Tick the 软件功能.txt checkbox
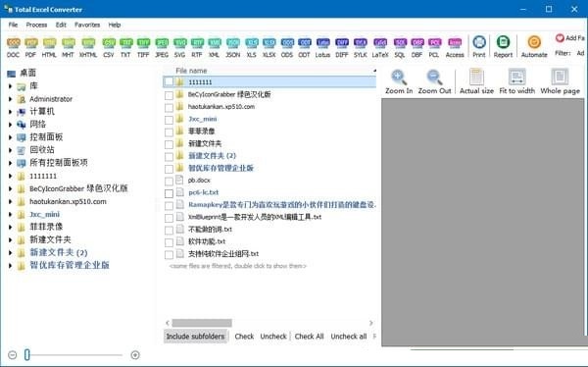This screenshot has height=367, width=588. (169, 242)
